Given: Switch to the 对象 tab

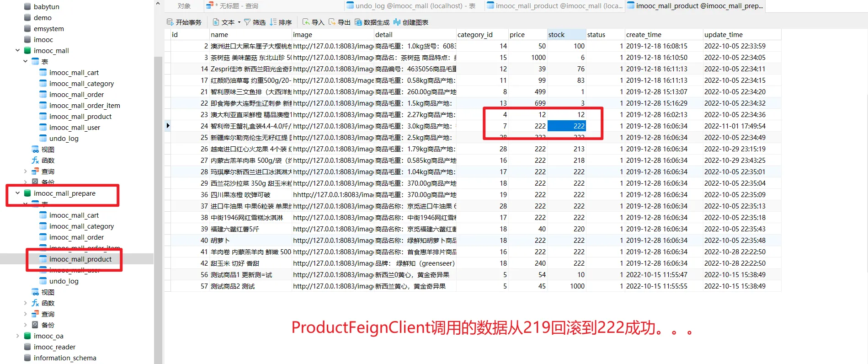Looking at the screenshot, I should pos(184,6).
